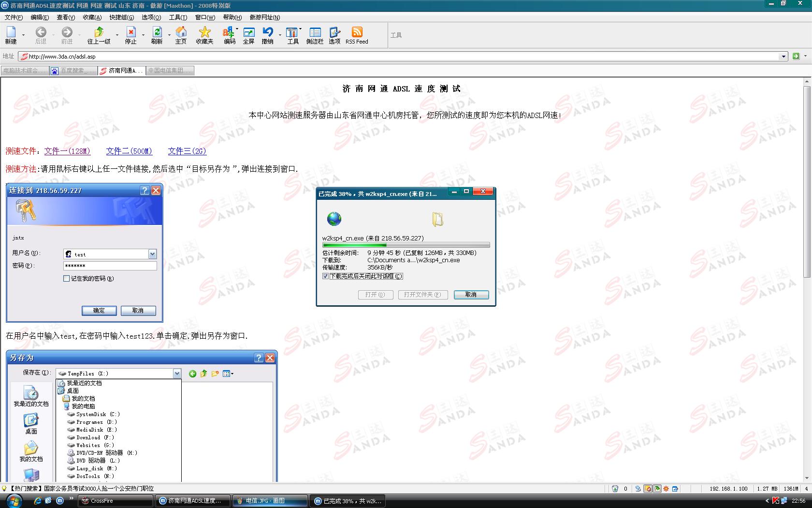The width and height of the screenshot is (812, 508).
Task: Open the 保存在 TempFiles dropdown
Action: tap(177, 374)
